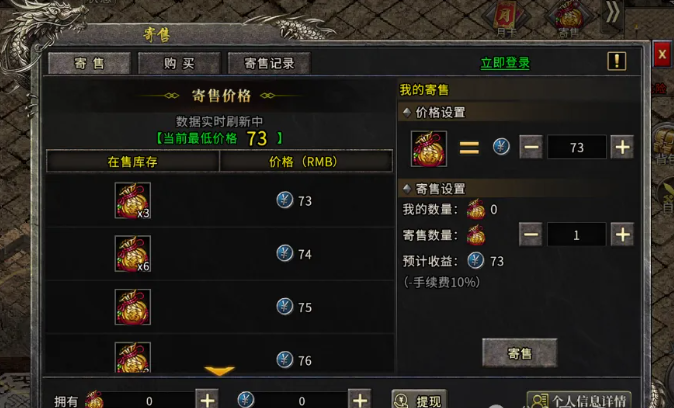Image resolution: width=674 pixels, height=408 pixels.
Task: Click the x6 gold pouch listing icon
Action: [133, 254]
